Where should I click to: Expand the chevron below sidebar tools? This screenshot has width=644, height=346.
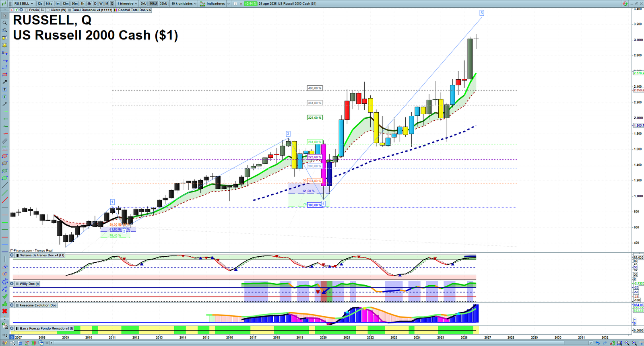click(5, 319)
